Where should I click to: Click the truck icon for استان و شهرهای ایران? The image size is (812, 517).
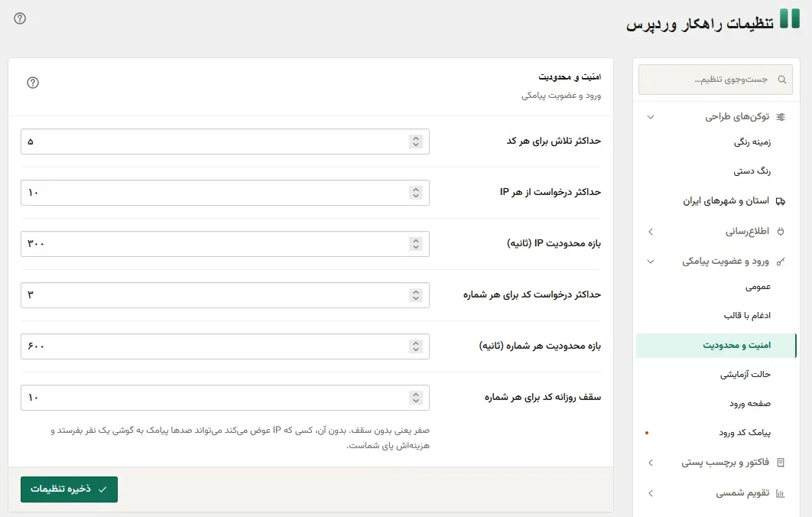coord(781,201)
